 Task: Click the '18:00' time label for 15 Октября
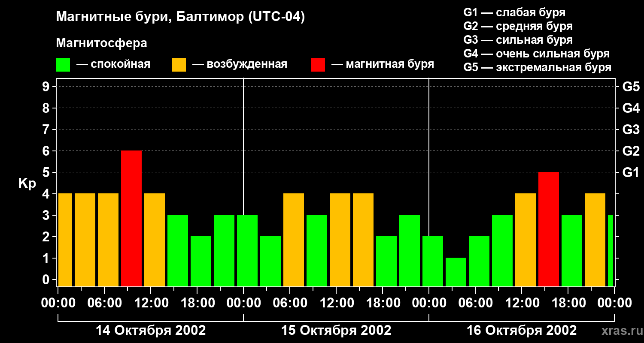383,303
